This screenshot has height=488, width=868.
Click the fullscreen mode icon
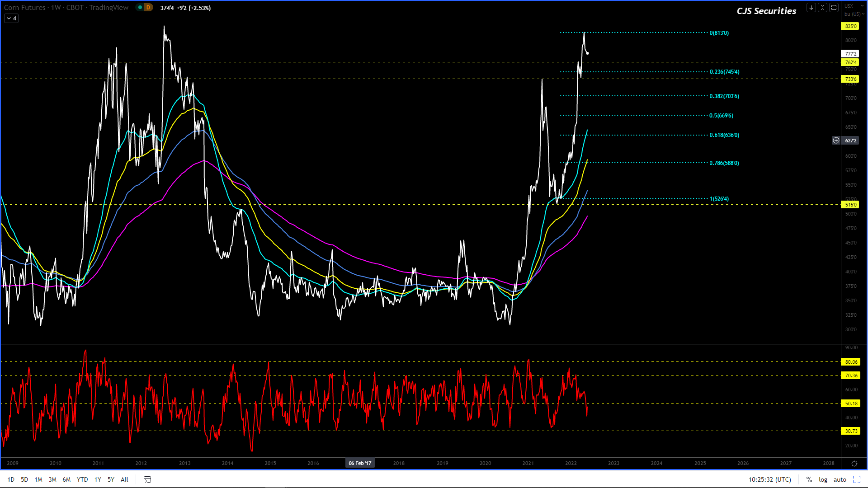point(857,479)
